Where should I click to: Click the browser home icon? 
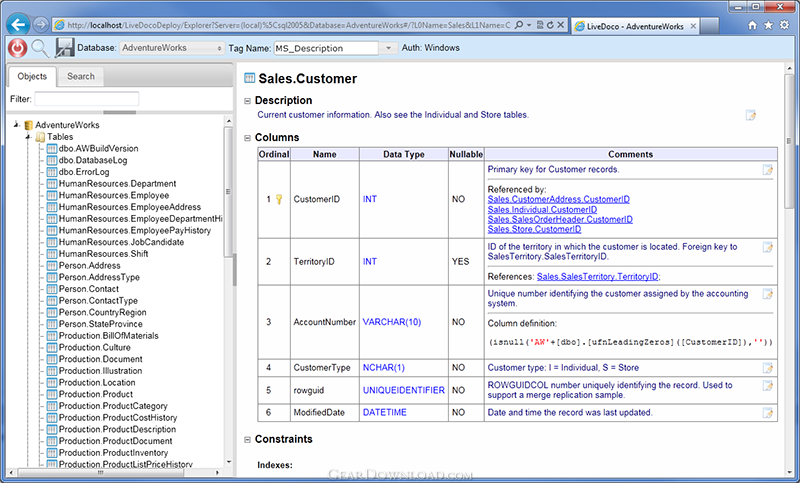pos(752,25)
